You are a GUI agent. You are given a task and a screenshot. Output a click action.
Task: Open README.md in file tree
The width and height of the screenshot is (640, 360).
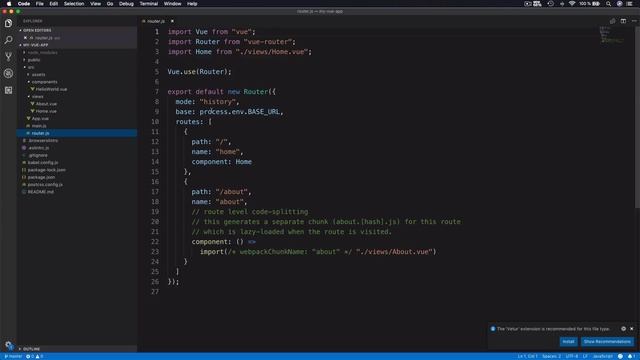coord(40,192)
